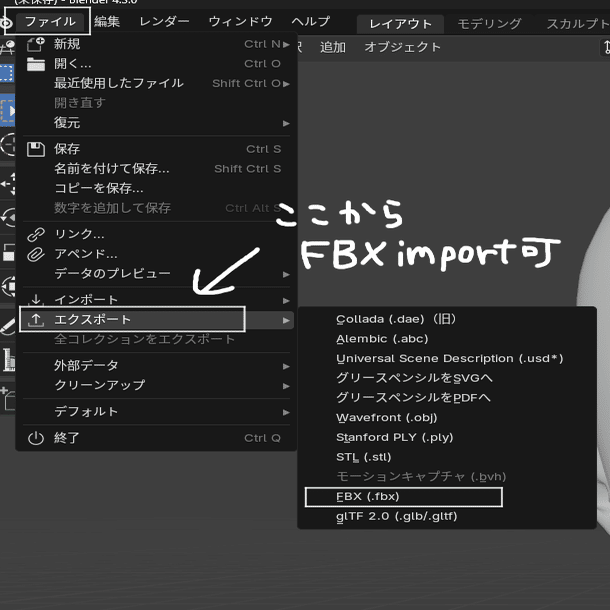Open the レンダー menu
The width and height of the screenshot is (610, 610).
click(x=164, y=21)
